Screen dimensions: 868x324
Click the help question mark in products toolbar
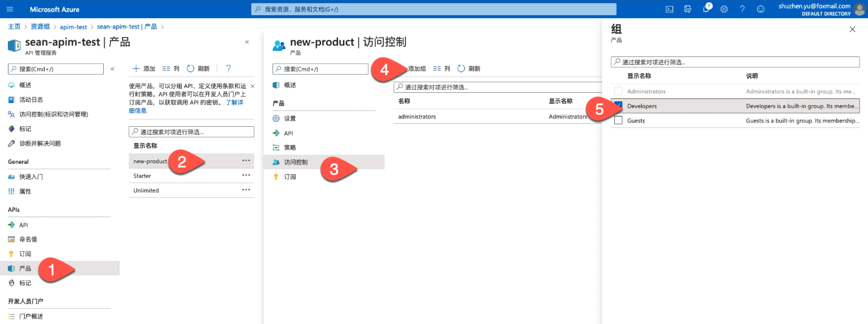pyautogui.click(x=228, y=69)
